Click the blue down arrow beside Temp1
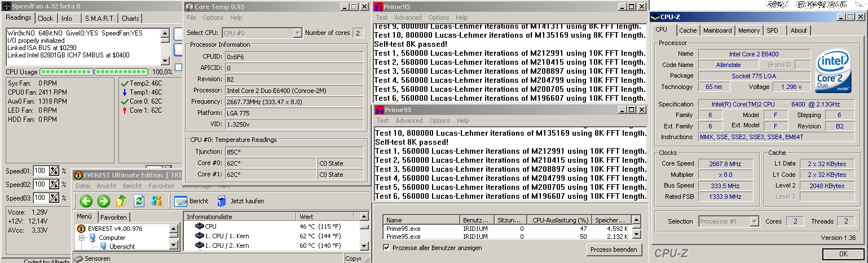This screenshot has width=868, height=263. (x=125, y=92)
